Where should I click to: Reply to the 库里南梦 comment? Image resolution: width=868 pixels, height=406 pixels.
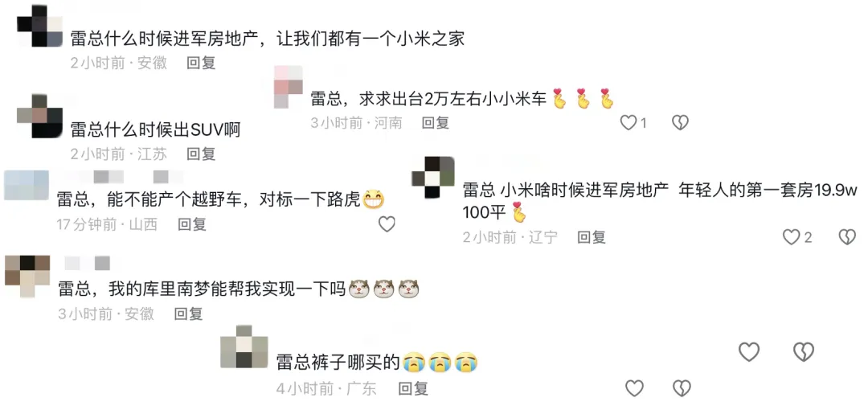tap(189, 314)
